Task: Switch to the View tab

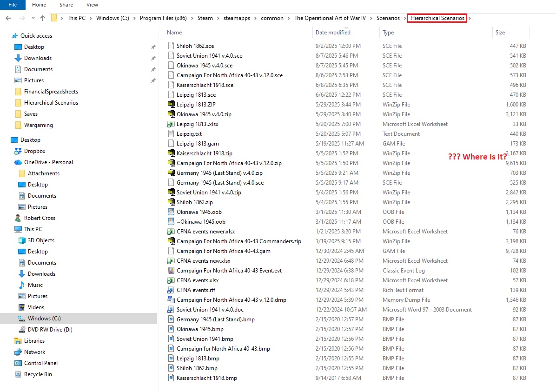Action: click(92, 5)
